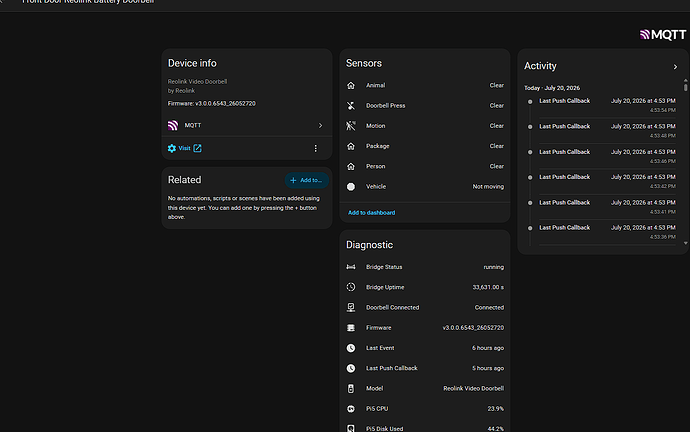Open the Vehicle Not moving value
This screenshot has height=432, width=690.
(488, 187)
